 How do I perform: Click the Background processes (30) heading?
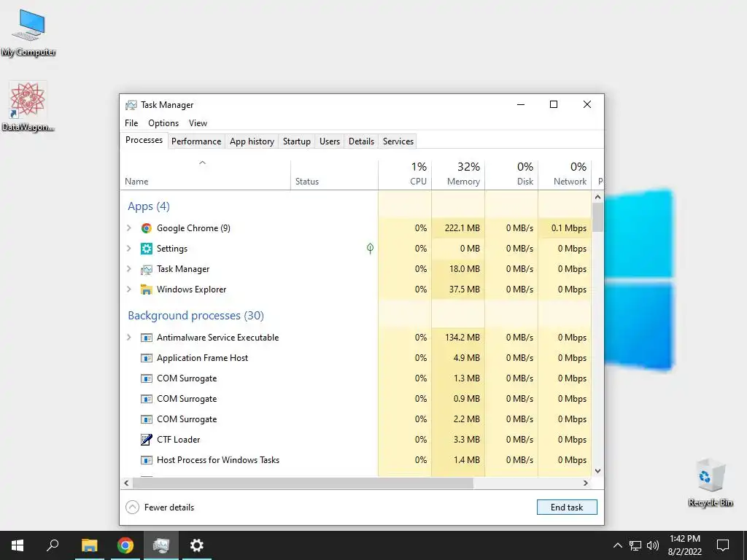coord(196,316)
